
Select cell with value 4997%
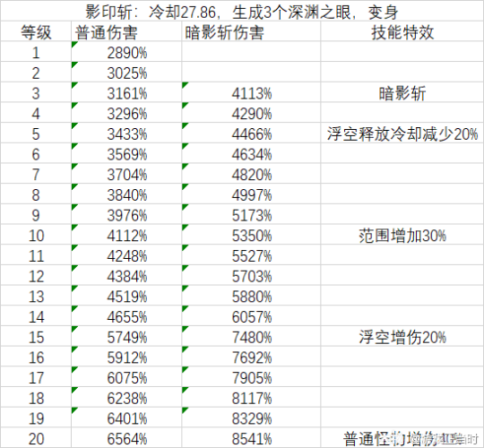251,194
